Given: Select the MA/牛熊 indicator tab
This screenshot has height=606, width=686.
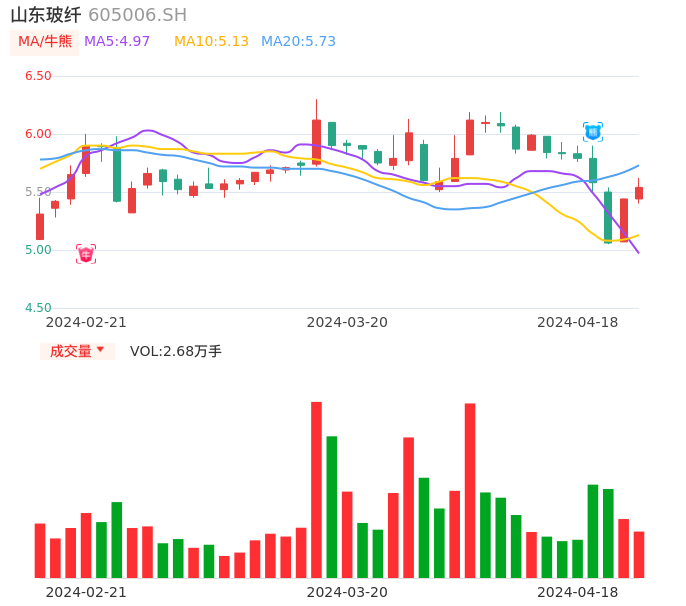Looking at the screenshot, I should pos(45,42).
